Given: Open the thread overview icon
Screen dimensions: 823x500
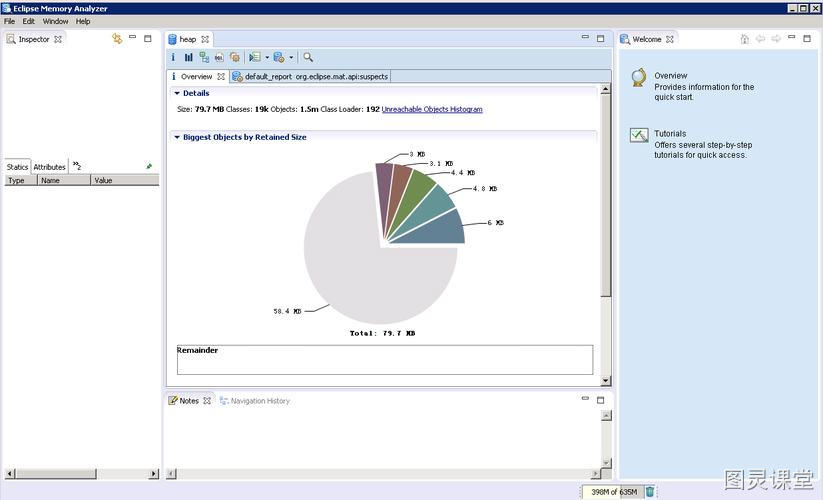Looking at the screenshot, I should 235,57.
